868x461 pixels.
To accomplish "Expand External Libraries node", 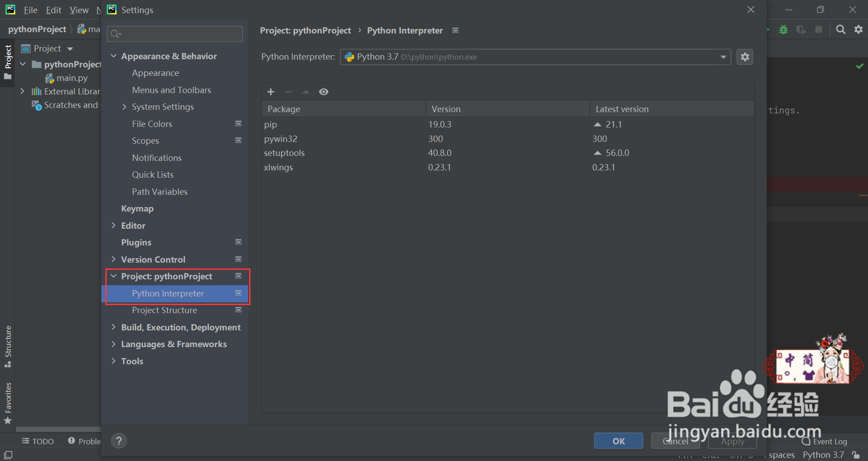I will 22,91.
